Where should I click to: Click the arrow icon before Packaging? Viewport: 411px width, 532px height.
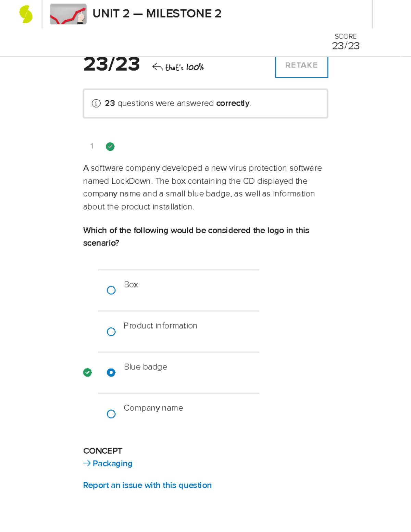(x=86, y=463)
